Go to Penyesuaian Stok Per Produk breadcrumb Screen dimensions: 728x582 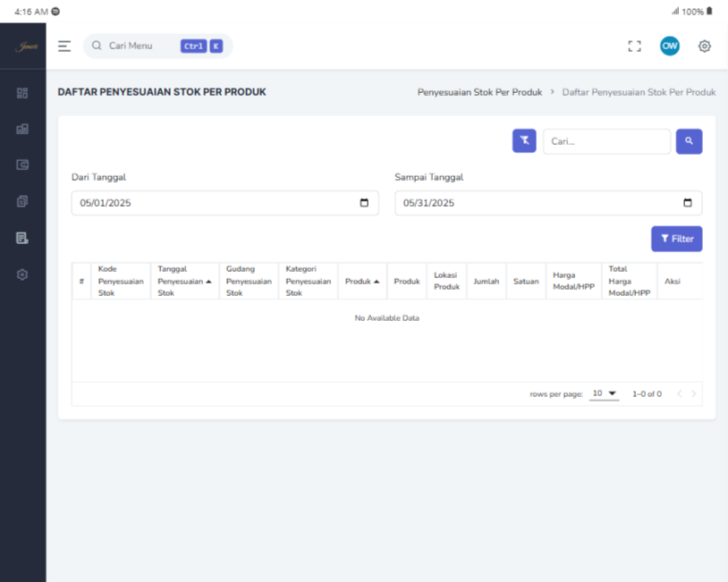479,92
